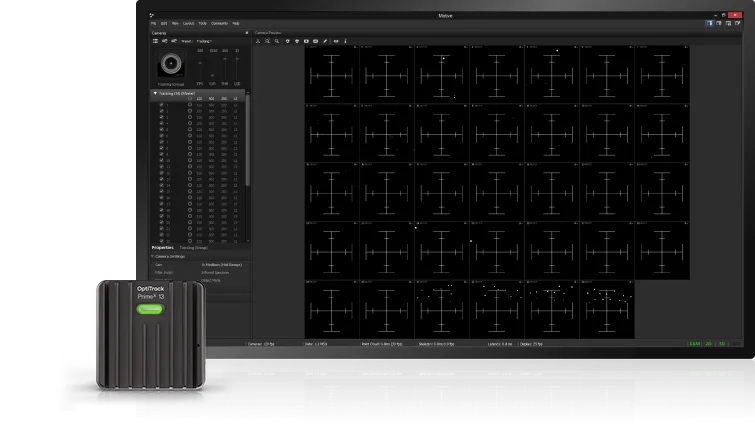Click the wand/pen icon in Camera Preview toolbar
The height and width of the screenshot is (442, 755).
pos(325,41)
